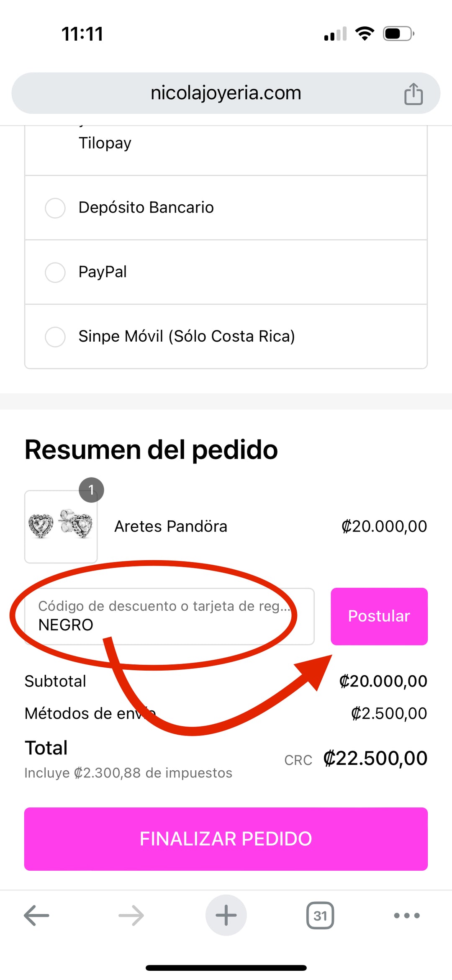Select Sinpe Móvil (Sólo Costa Rica) option

click(x=55, y=337)
